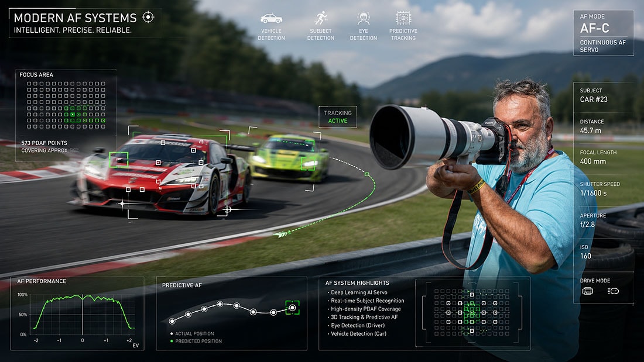Toggle the Tracking Active indicator
Viewport: 644px width, 362px height.
pyautogui.click(x=338, y=116)
